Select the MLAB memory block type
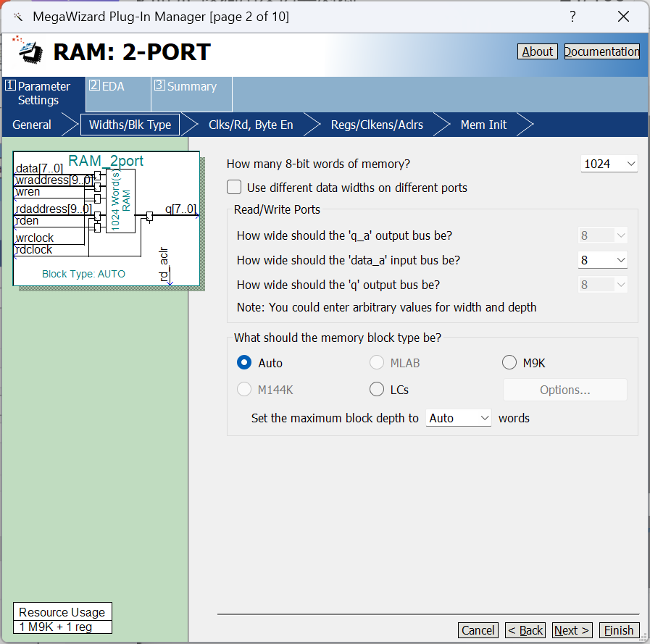Screen dimensions: 650x644 [x=377, y=363]
